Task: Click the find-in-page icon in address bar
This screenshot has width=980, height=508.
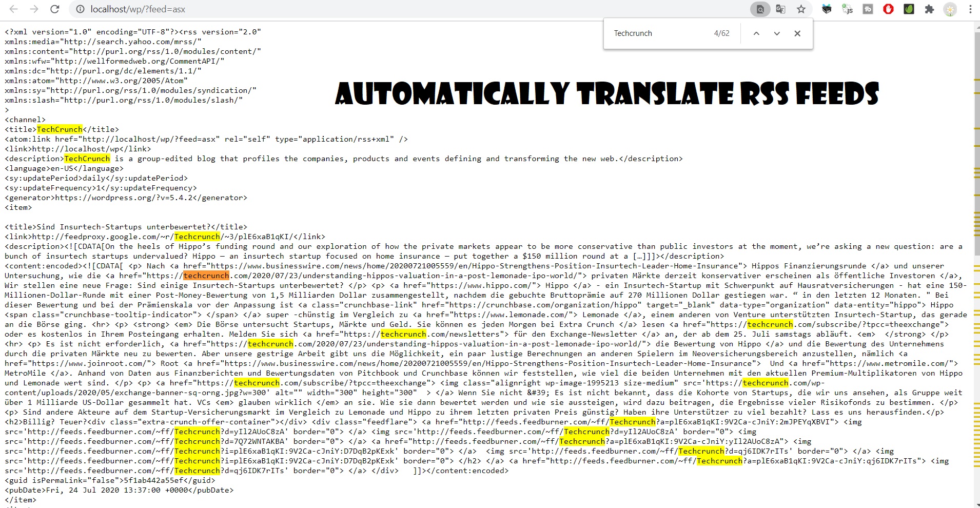Action: pyautogui.click(x=760, y=9)
